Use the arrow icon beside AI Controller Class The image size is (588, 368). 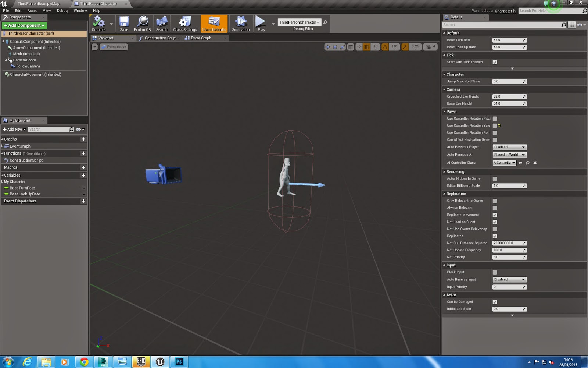(x=520, y=163)
